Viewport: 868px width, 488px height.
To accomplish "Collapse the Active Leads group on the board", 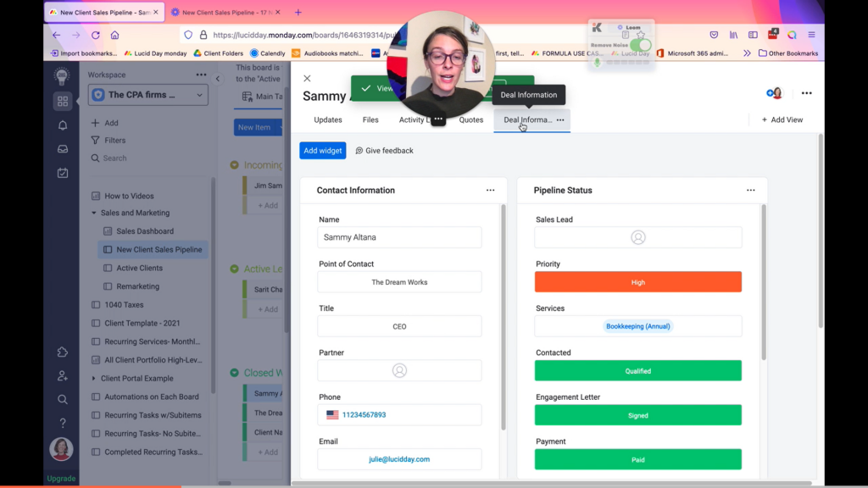I will click(235, 269).
